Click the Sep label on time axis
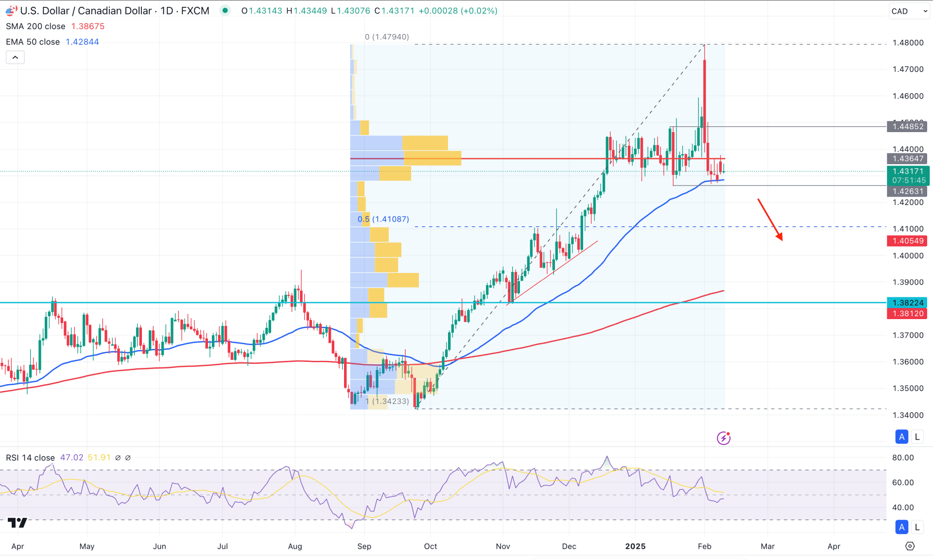The height and width of the screenshot is (560, 933). pos(364,546)
